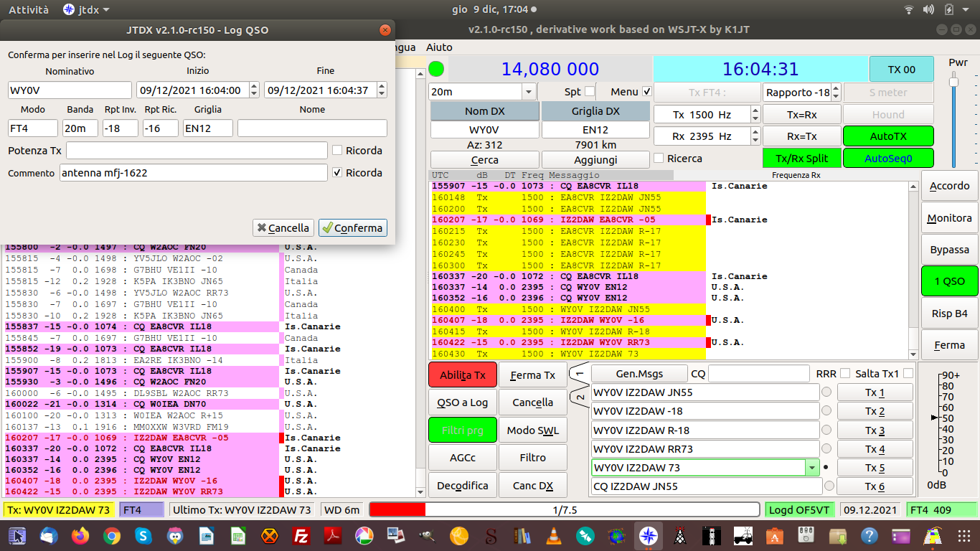Open the jtdx application menu in top bar
The image size is (980, 551).
coord(85,9)
